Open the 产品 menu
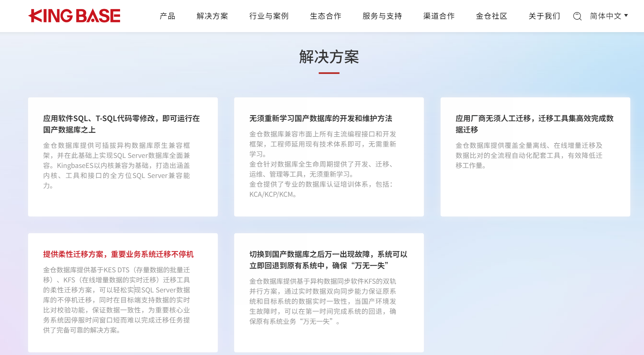 point(168,16)
